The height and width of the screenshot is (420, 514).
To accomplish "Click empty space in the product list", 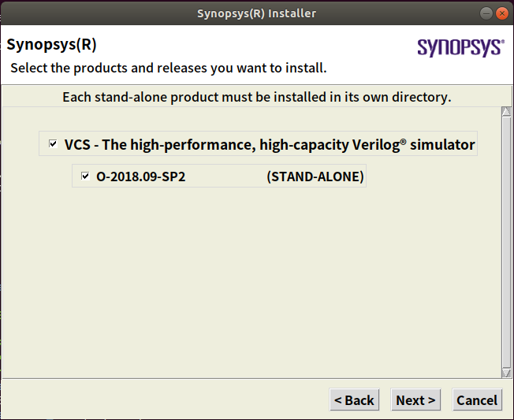I will 252,284.
